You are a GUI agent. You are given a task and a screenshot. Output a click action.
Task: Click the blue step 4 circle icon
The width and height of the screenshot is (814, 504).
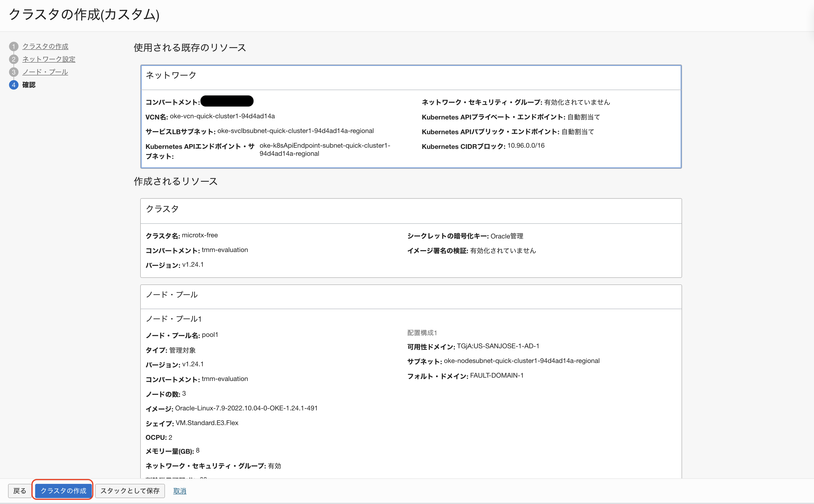click(x=13, y=85)
